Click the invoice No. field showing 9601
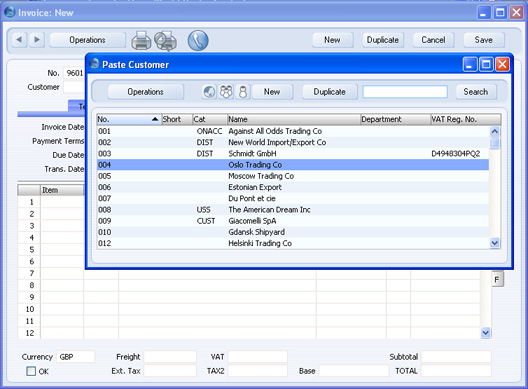Image resolution: width=528 pixels, height=389 pixels. click(x=74, y=73)
